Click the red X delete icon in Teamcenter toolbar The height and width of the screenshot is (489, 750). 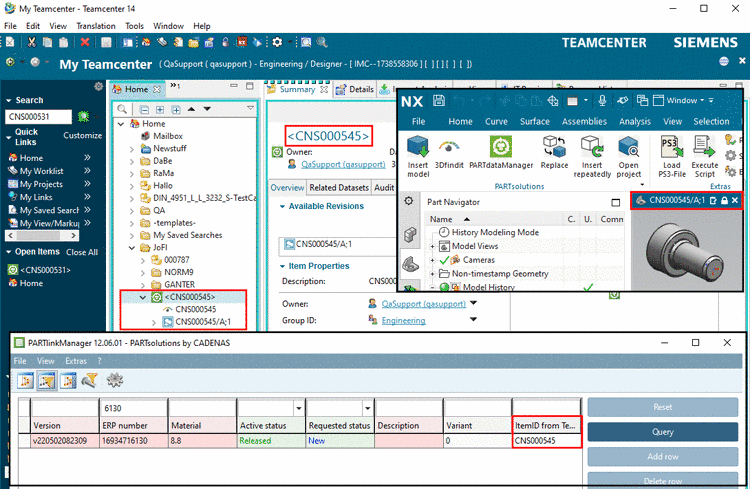[85, 43]
